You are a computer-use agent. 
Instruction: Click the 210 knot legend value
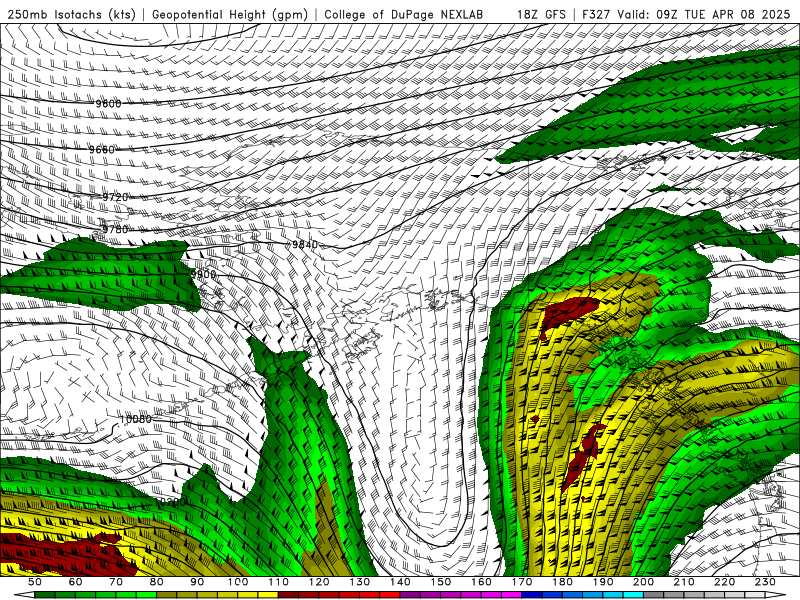tap(684, 582)
